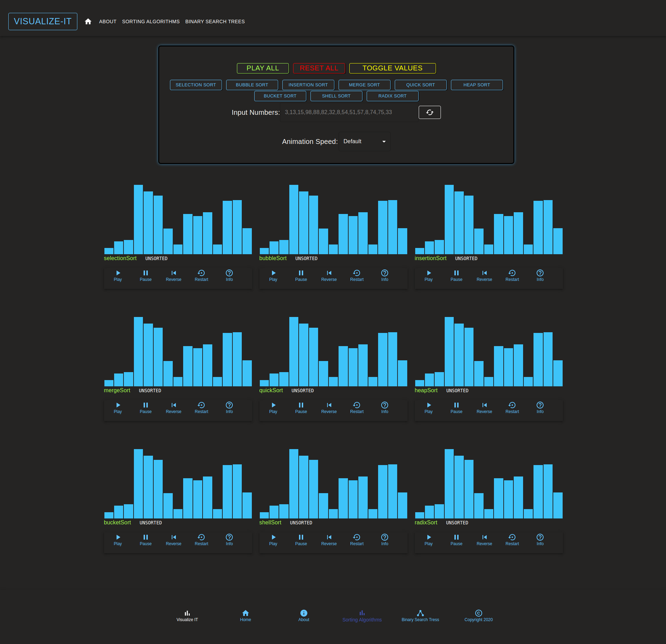Toggle the Selection Sort algorithm button

196,85
